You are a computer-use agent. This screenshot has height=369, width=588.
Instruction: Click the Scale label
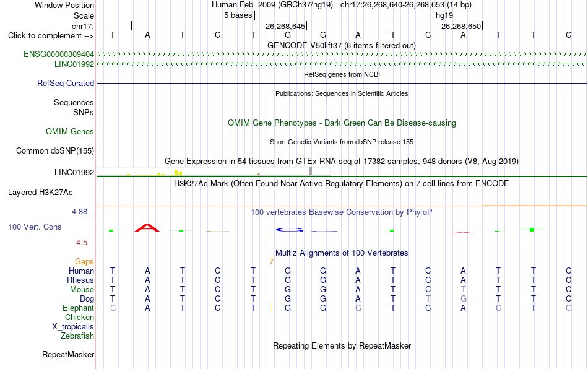pyautogui.click(x=84, y=15)
